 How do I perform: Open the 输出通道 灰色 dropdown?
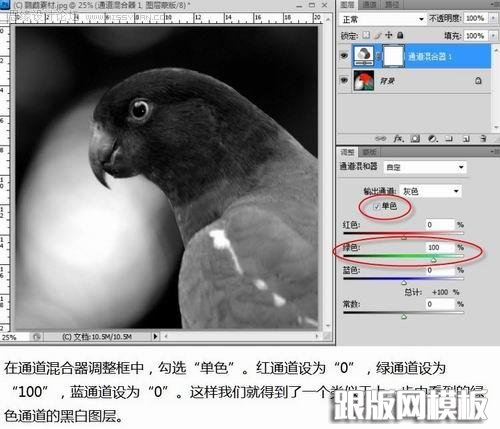point(431,191)
